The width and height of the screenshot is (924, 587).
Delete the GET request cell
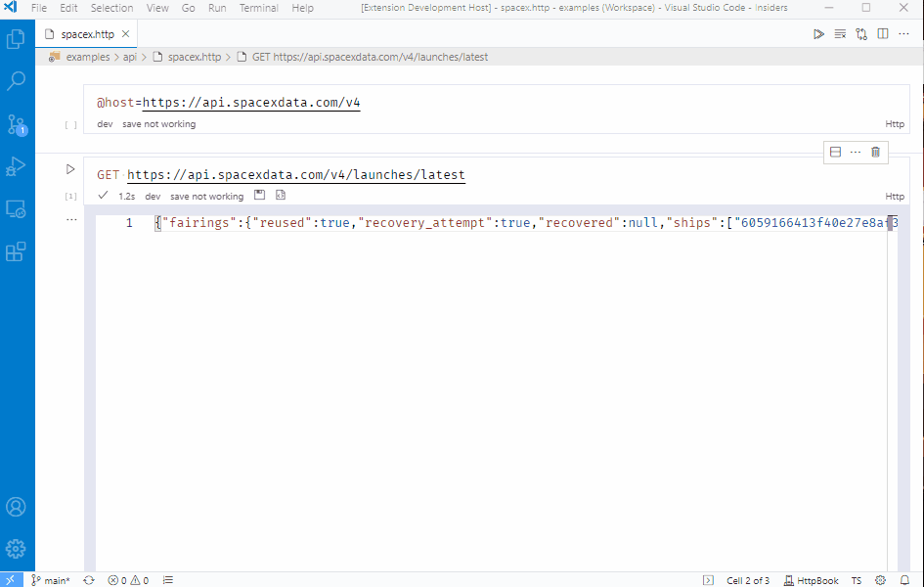coord(875,152)
